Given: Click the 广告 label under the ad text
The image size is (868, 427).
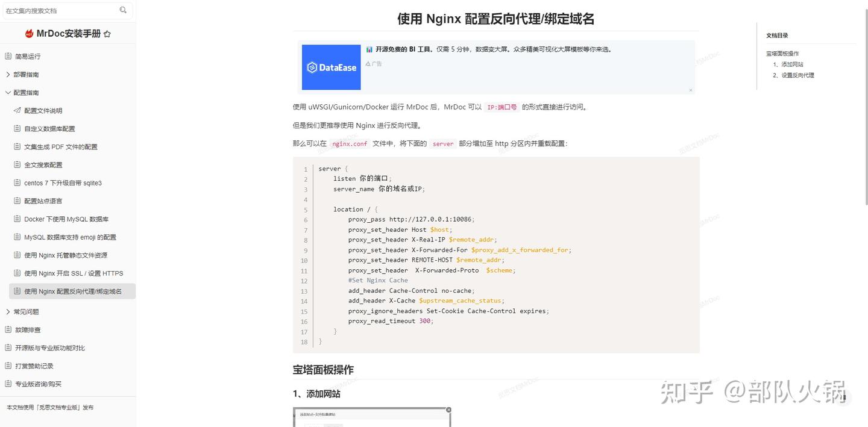Looking at the screenshot, I should pyautogui.click(x=374, y=63).
